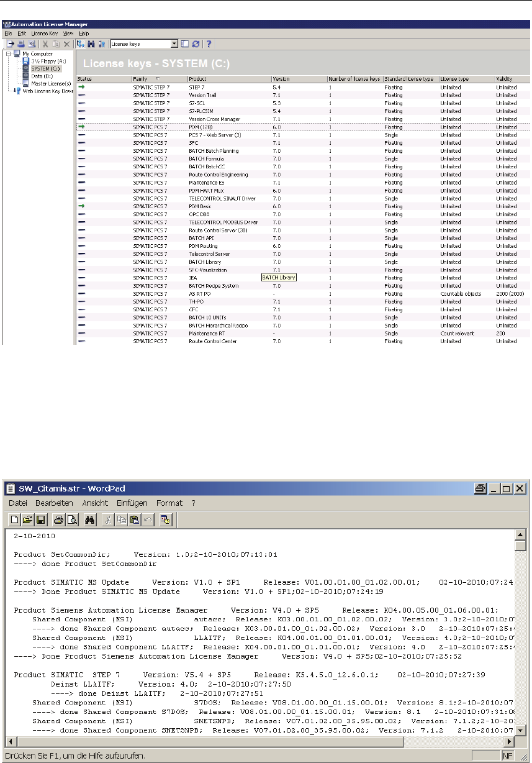Image resolution: width=532 pixels, height=763 pixels.
Task: Sort by the Version column header
Action: [299, 79]
